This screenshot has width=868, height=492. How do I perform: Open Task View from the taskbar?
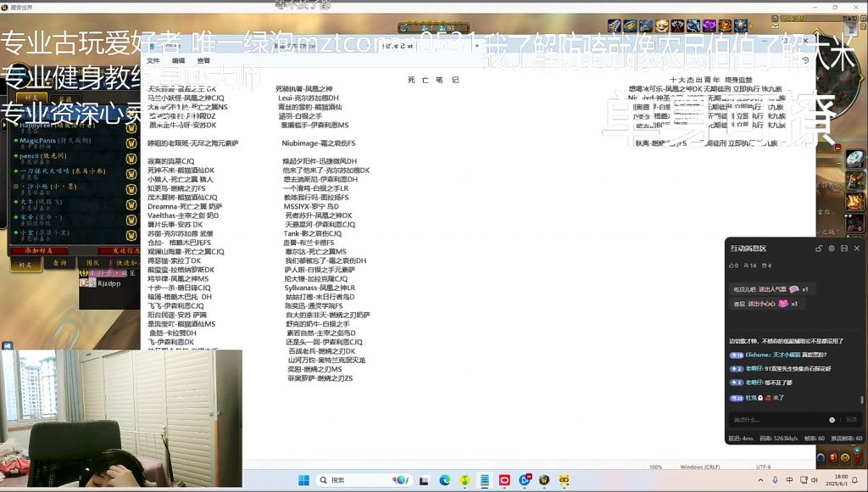pos(424,480)
